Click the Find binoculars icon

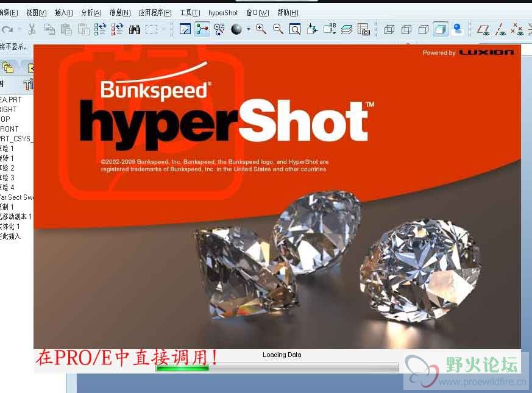(x=135, y=29)
